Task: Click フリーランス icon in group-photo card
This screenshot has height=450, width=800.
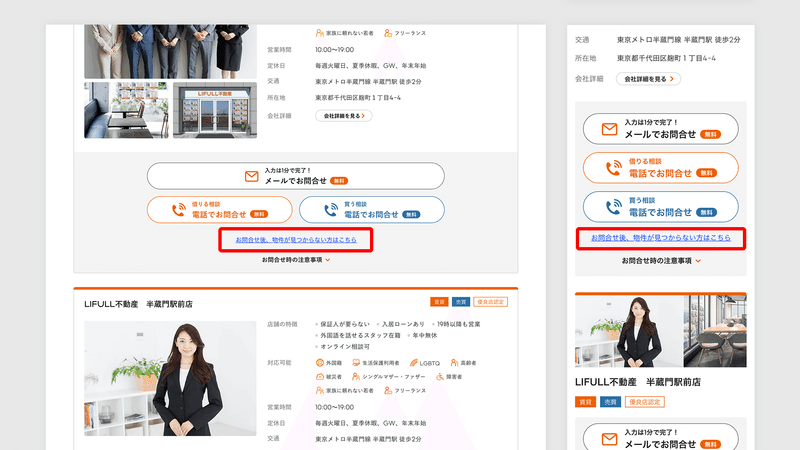Action: pyautogui.click(x=388, y=33)
